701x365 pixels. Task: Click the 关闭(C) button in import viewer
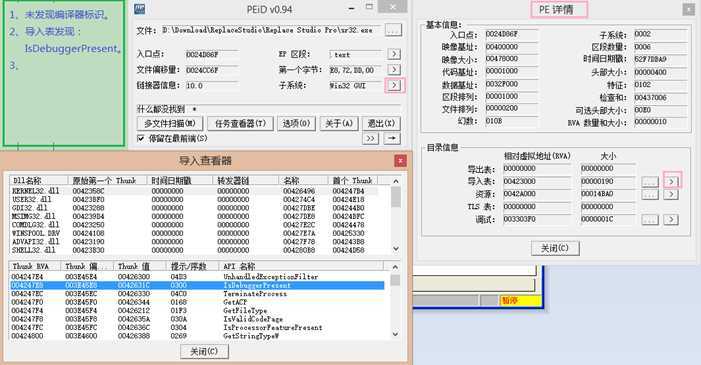pos(204,352)
